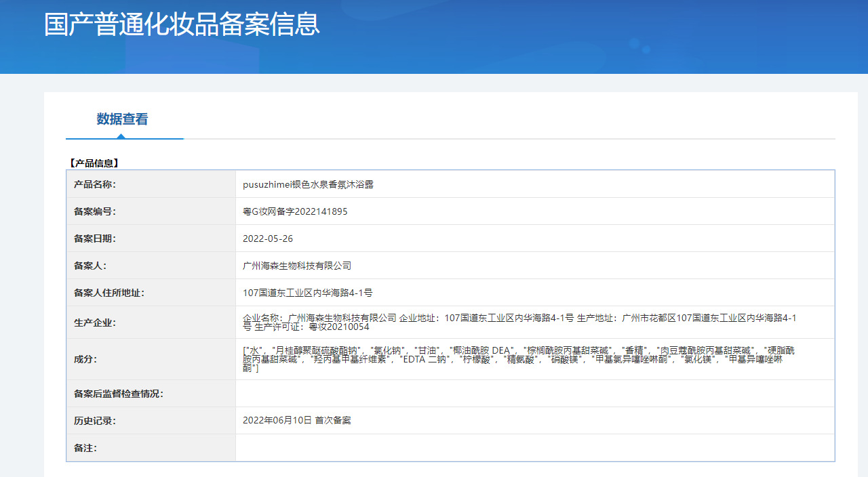Click the empty 备案后监督检查情况 value cell
Viewport: 868px width, 477px height.
coord(534,394)
